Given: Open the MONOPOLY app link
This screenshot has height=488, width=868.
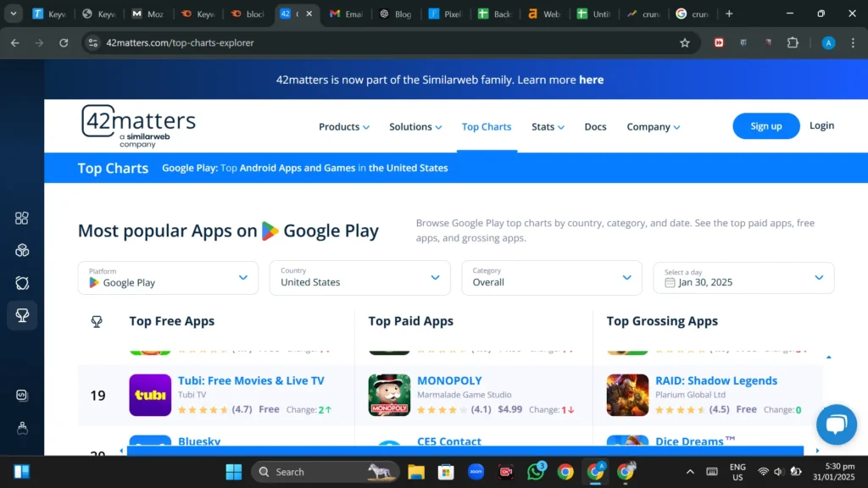Looking at the screenshot, I should pyautogui.click(x=449, y=380).
